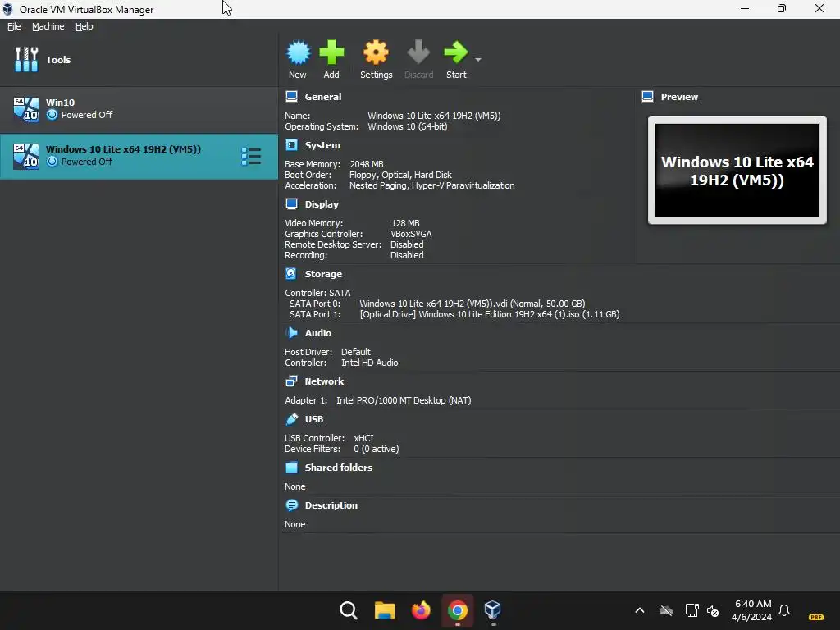Screen dimensions: 840x630
Task: Open the System section heading
Action: [x=322, y=145]
